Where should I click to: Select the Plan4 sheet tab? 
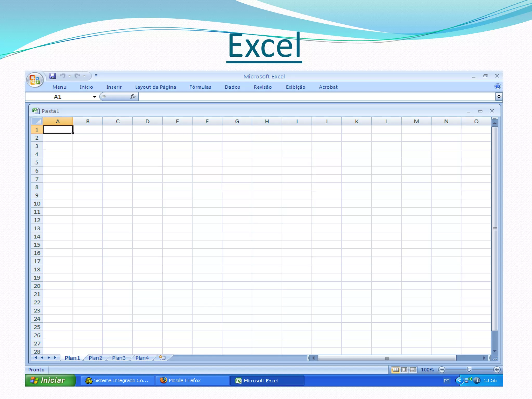click(x=142, y=358)
